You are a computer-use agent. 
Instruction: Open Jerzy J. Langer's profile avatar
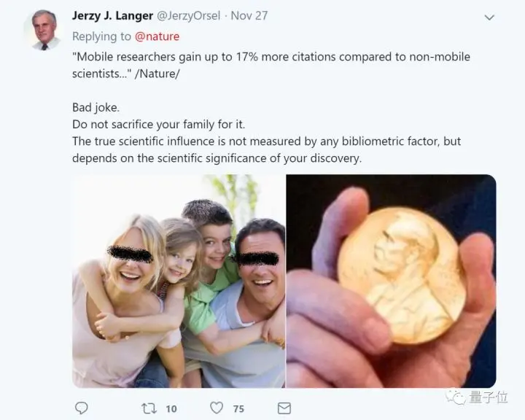coord(44,29)
